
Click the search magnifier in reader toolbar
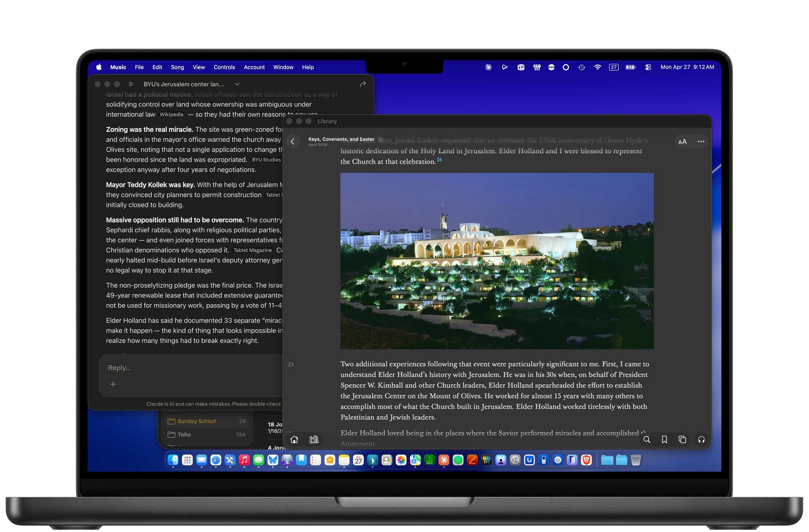[647, 439]
